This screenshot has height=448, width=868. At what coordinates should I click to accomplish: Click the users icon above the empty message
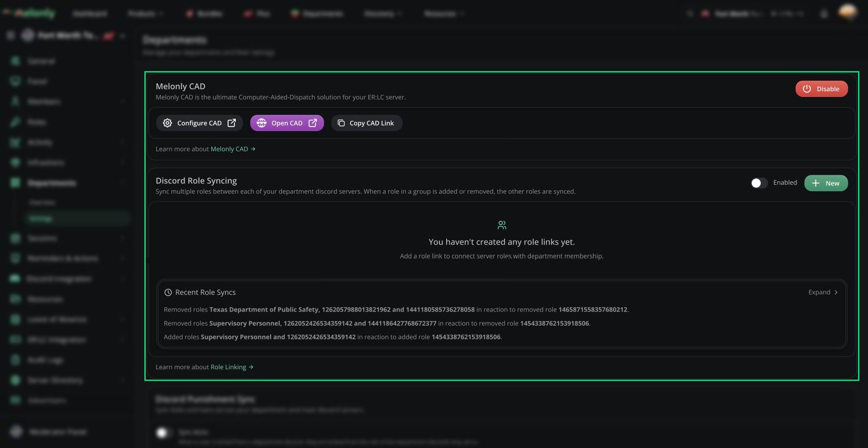click(502, 225)
